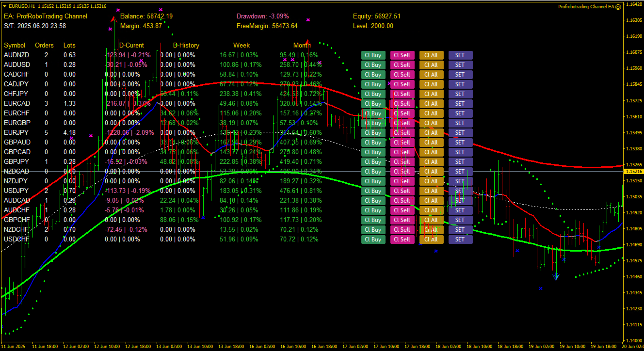644x351 pixels.
Task: Click the Profrobotrading Channel EA label
Action: (x=586, y=7)
